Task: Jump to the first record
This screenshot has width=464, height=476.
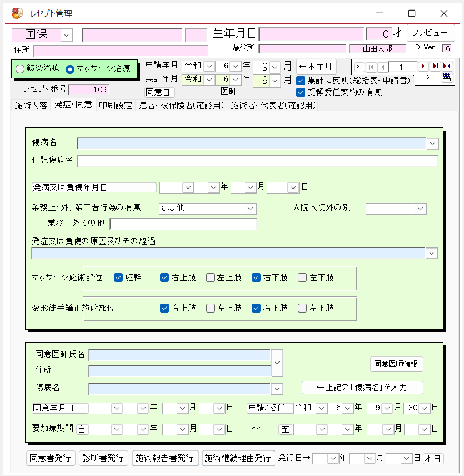Action: tap(371, 67)
